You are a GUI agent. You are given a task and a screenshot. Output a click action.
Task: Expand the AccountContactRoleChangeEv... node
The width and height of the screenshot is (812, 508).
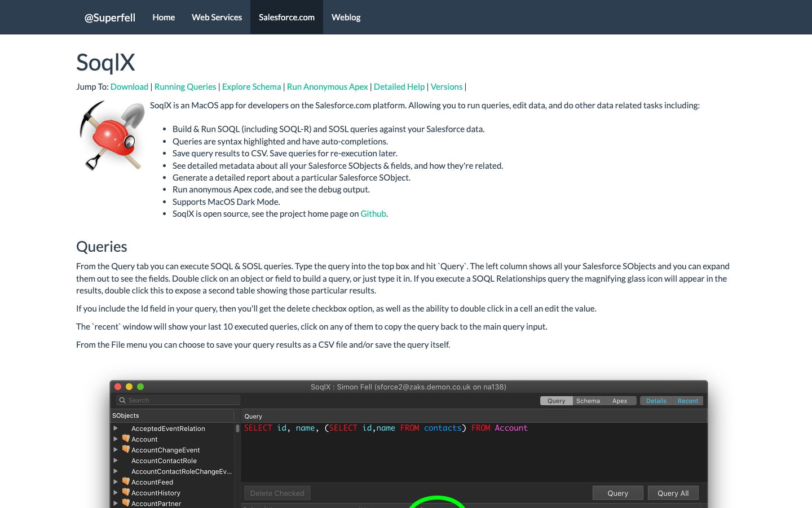(x=116, y=471)
